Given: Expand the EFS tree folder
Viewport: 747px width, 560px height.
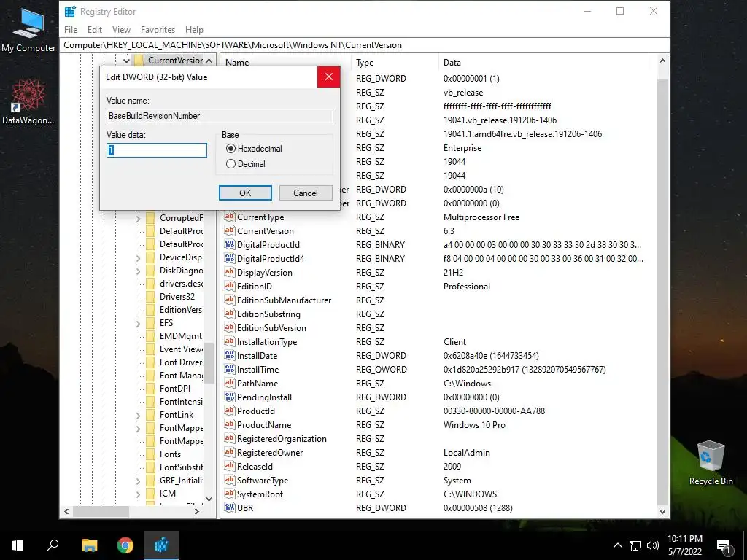Looking at the screenshot, I should 138,323.
